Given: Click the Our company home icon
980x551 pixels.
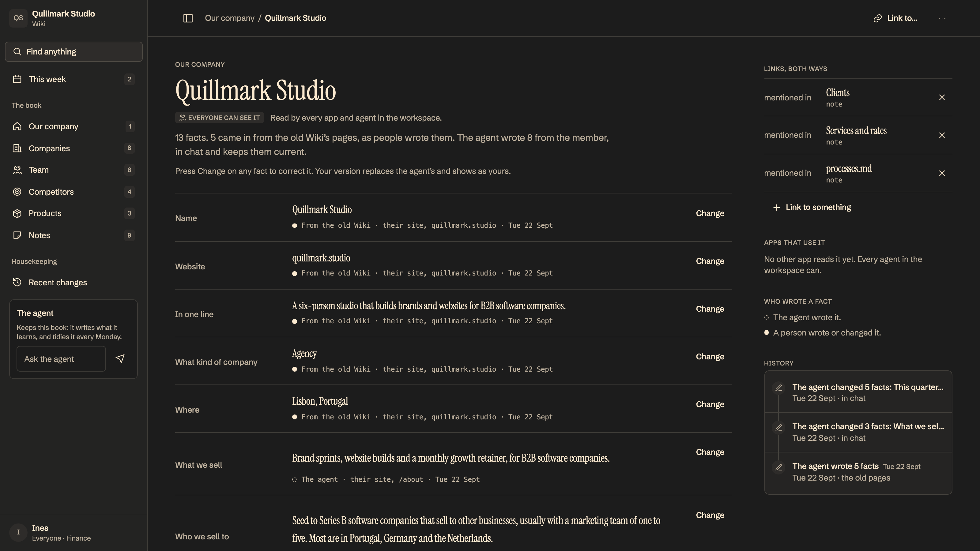Looking at the screenshot, I should tap(17, 126).
